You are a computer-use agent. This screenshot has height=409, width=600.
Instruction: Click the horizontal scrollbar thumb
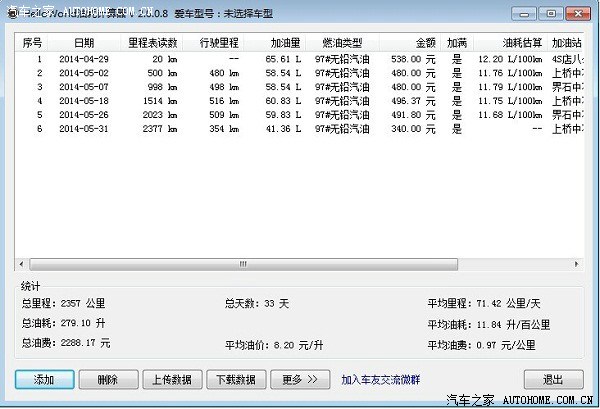click(240, 264)
